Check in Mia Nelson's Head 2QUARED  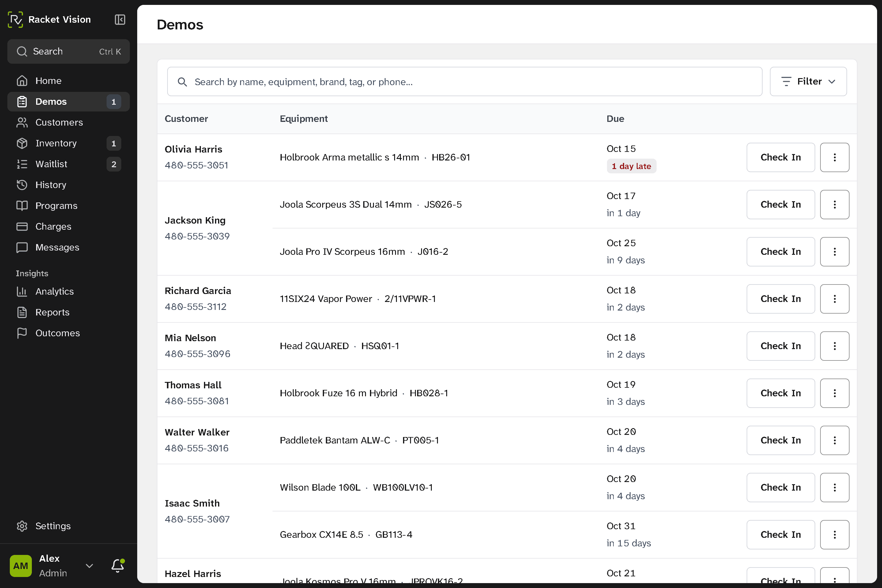[x=780, y=346]
